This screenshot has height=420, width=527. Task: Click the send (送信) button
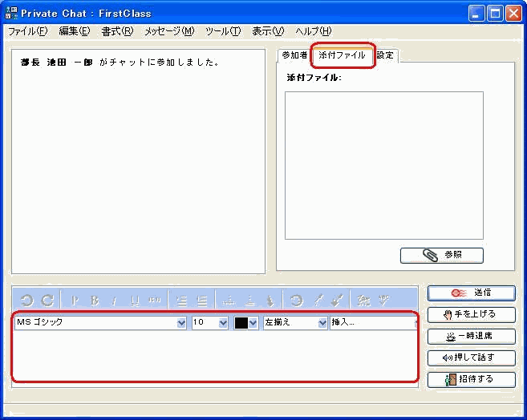coord(471,293)
